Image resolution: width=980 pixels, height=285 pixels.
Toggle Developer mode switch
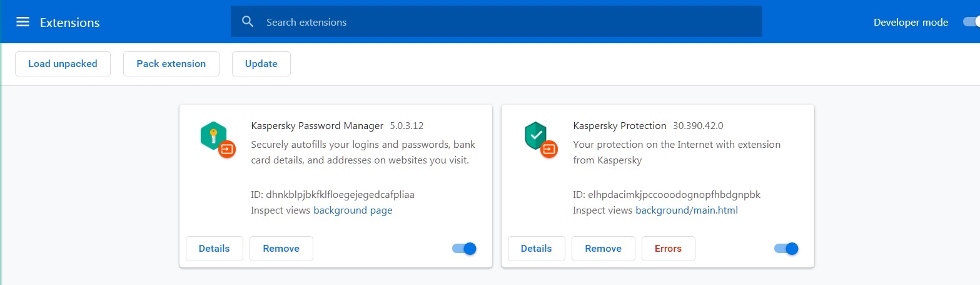[971, 22]
